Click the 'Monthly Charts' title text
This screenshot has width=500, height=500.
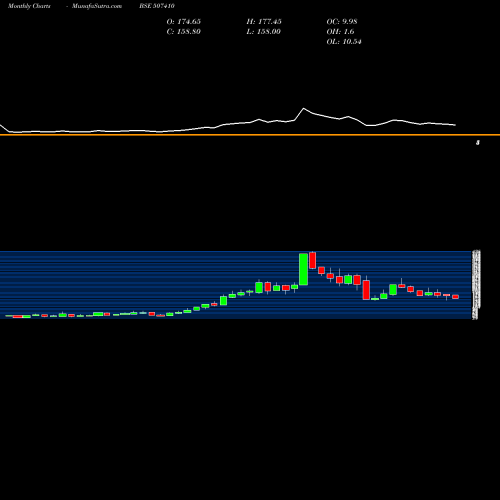[29, 6]
